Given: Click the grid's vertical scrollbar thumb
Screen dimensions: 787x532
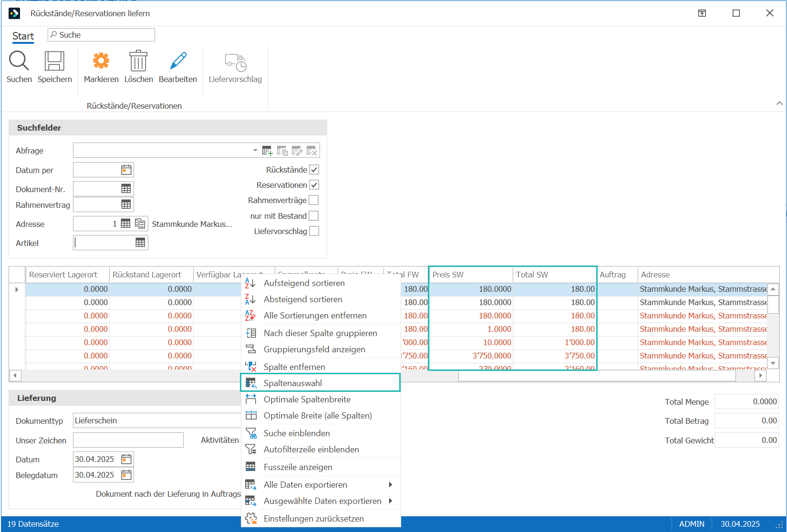Looking at the screenshot, I should (773, 304).
